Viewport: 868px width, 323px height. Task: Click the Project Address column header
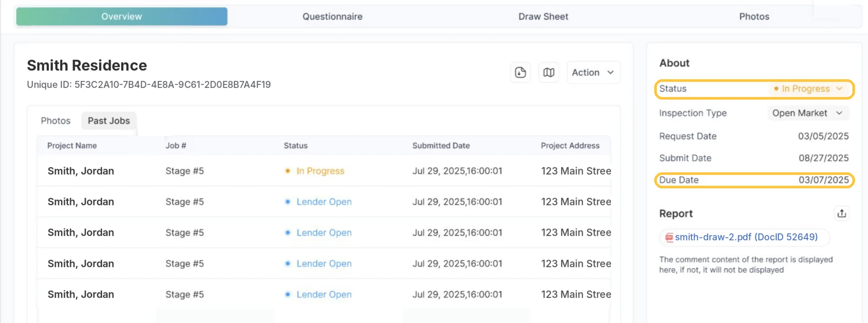pos(570,146)
